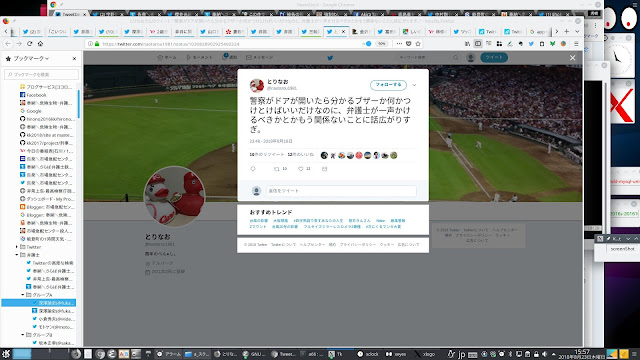The height and width of the screenshot is (360, 640).
Task: Open Twitter messages nav item
Action: click(x=260, y=58)
